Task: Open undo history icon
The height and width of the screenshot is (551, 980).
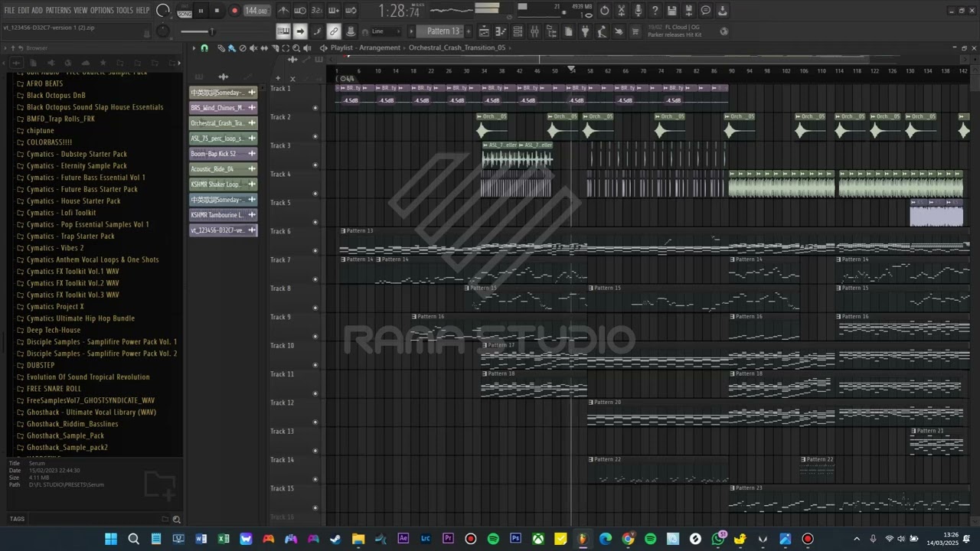Action: (605, 11)
